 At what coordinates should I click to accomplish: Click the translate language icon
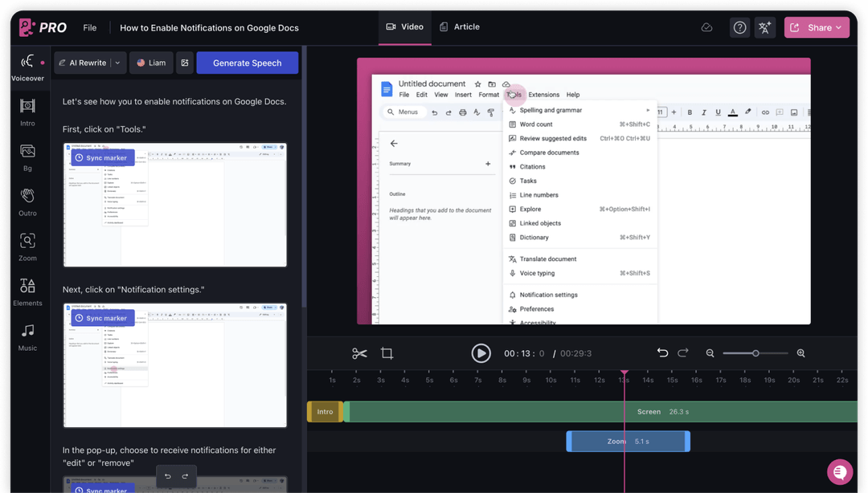(x=764, y=27)
